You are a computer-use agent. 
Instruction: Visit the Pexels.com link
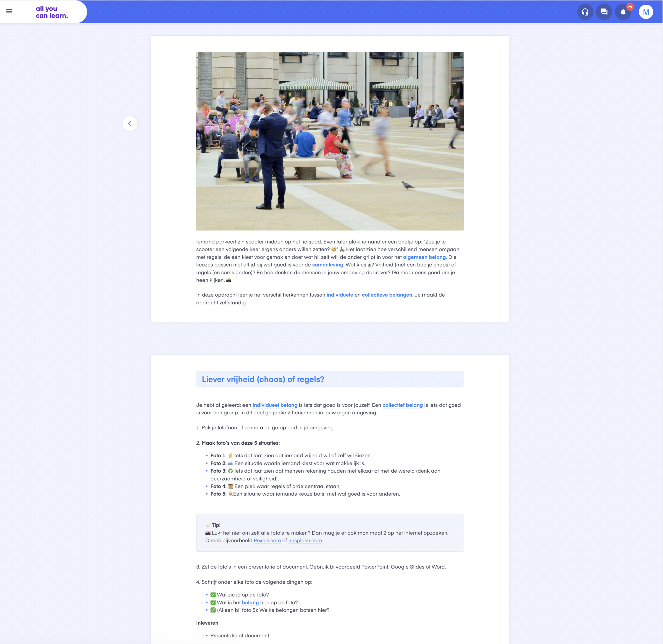click(x=267, y=540)
